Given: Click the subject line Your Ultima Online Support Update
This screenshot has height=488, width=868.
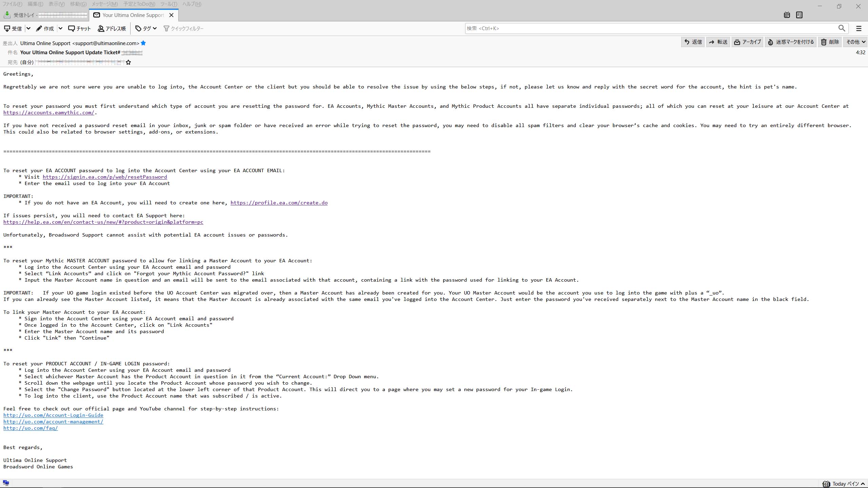Looking at the screenshot, I should 70,53.
